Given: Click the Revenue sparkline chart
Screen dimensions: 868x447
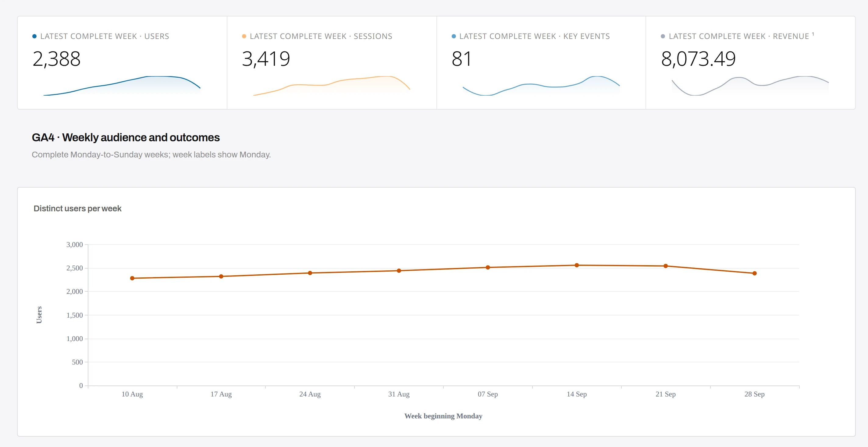Looking at the screenshot, I should (x=750, y=86).
